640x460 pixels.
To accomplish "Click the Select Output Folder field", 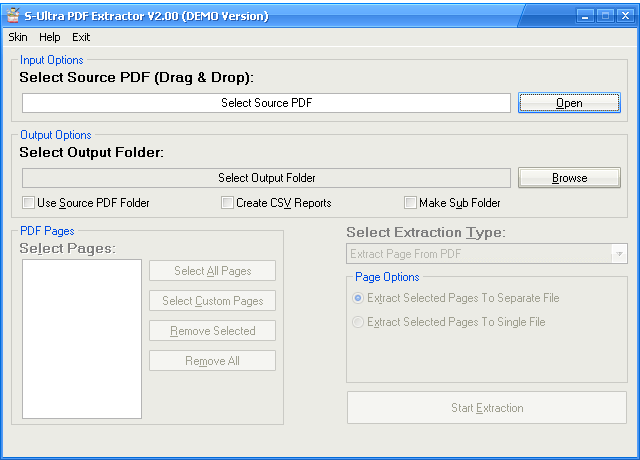I will click(x=266, y=178).
